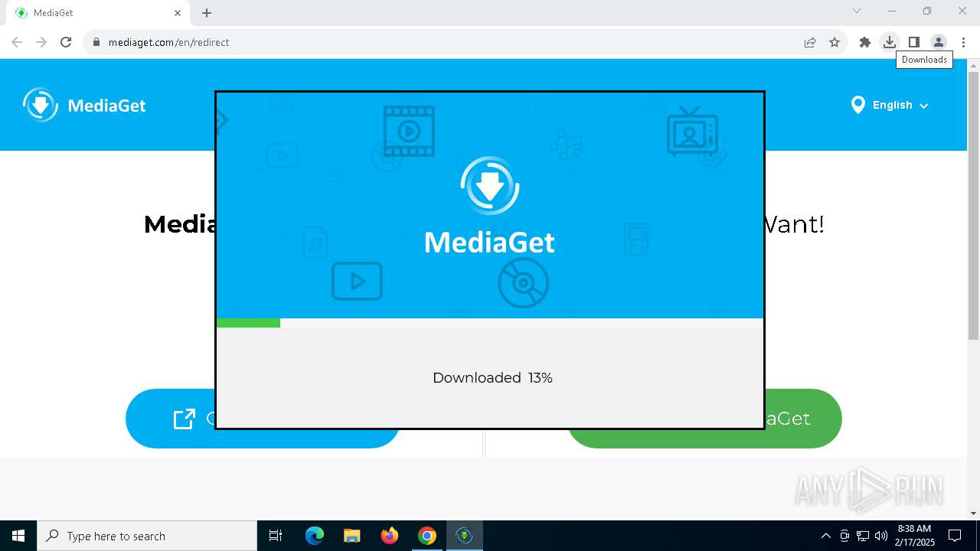
Task: Open a new tab with the plus button
Action: click(x=207, y=13)
